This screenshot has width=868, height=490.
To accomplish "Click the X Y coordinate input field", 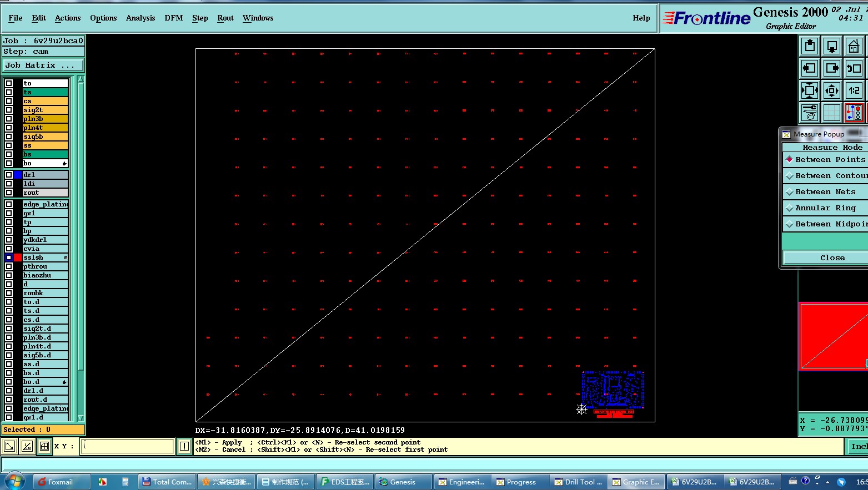I will tap(128, 446).
